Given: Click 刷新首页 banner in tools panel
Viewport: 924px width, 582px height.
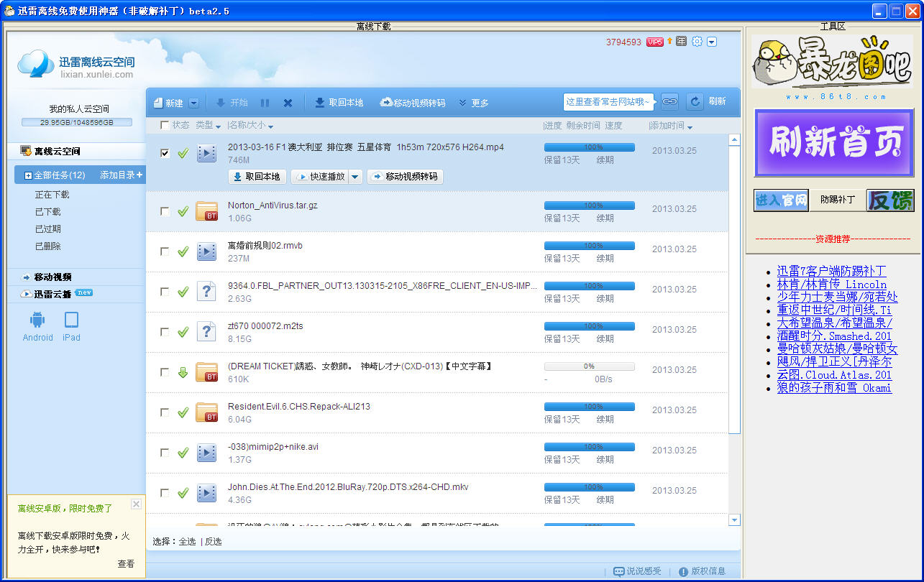Looking at the screenshot, I should [x=834, y=143].
